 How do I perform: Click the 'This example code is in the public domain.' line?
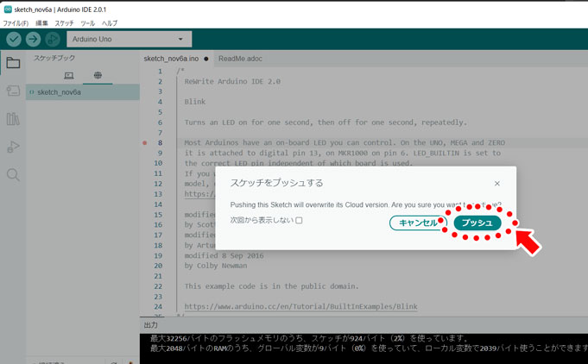click(271, 286)
